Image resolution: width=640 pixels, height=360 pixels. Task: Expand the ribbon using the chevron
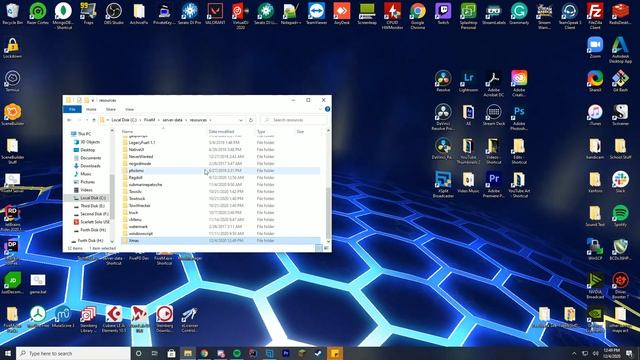coord(320,109)
